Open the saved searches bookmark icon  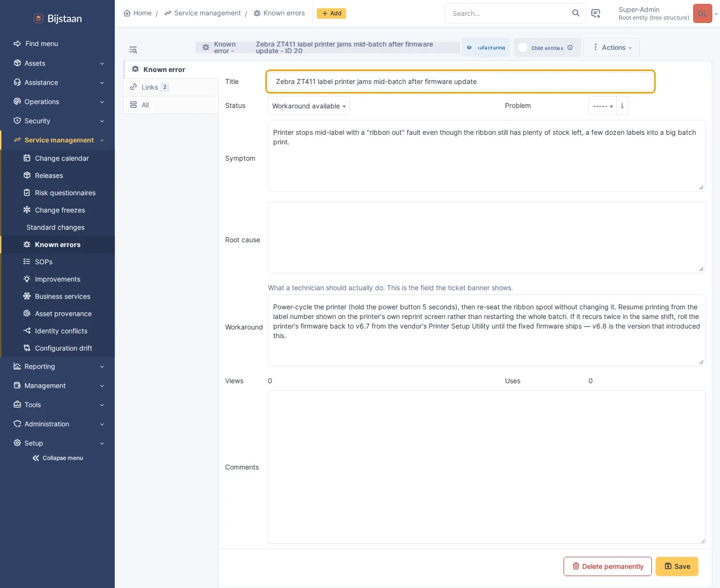click(x=596, y=13)
